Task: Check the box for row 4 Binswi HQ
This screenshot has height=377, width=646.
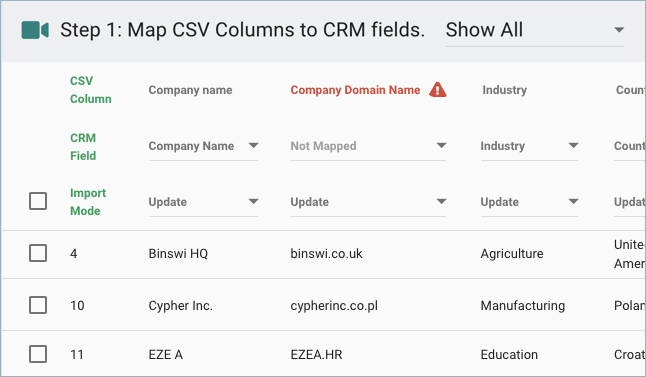Action: click(38, 253)
